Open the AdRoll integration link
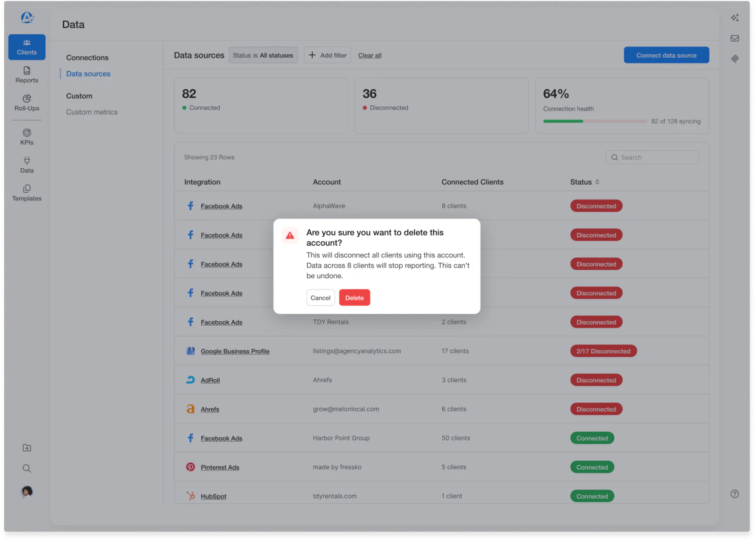 (210, 380)
